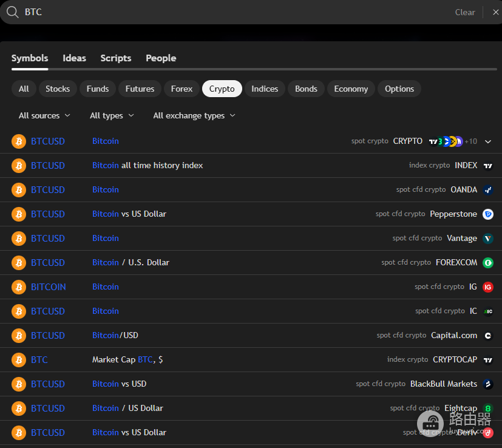The image size is (502, 448).
Task: Click the OANDA exchange logo icon
Action: [488, 190]
